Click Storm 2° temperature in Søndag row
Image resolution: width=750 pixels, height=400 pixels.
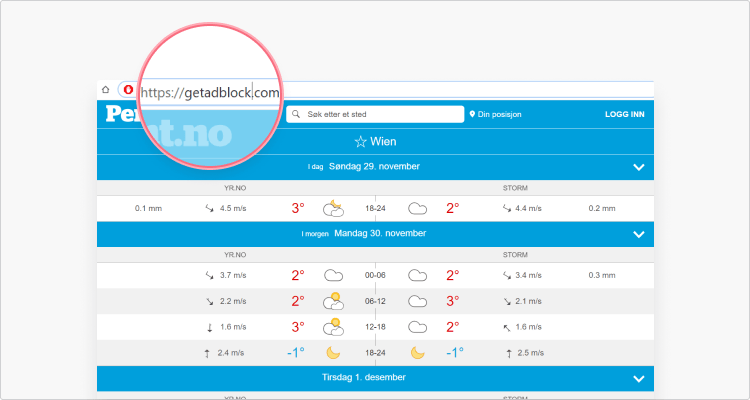pos(453,208)
